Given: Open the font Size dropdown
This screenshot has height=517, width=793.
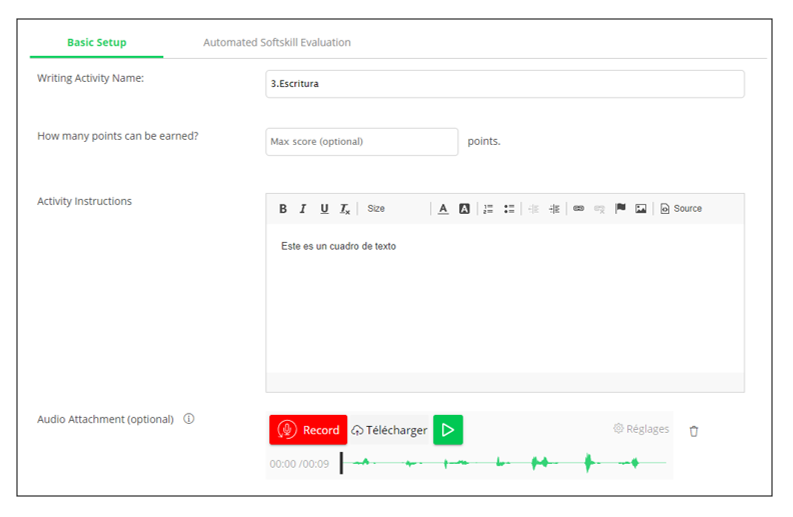Looking at the screenshot, I should point(376,209).
